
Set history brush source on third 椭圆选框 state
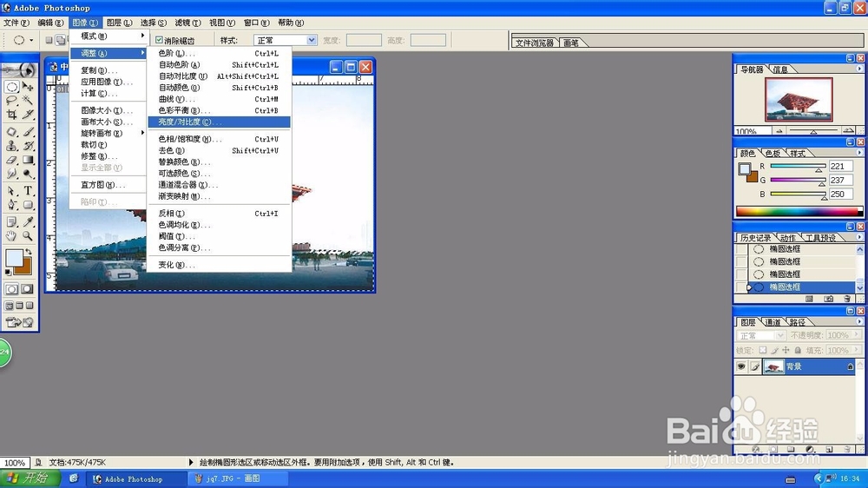741,274
